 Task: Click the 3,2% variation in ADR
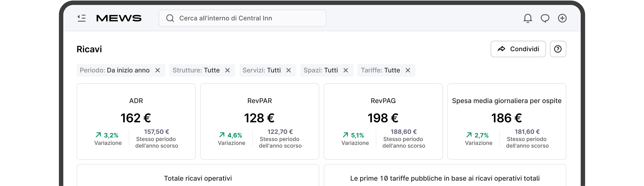tap(107, 135)
